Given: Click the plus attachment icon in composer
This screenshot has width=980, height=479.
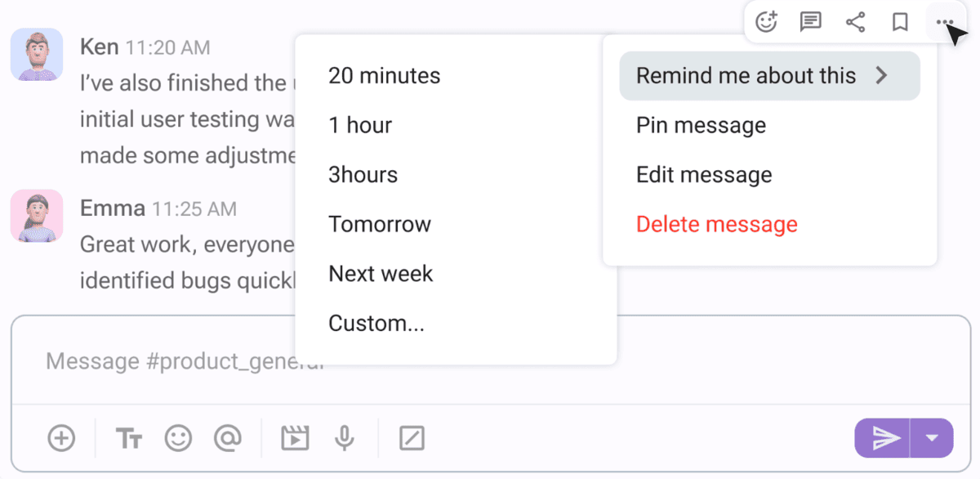Looking at the screenshot, I should tap(61, 437).
